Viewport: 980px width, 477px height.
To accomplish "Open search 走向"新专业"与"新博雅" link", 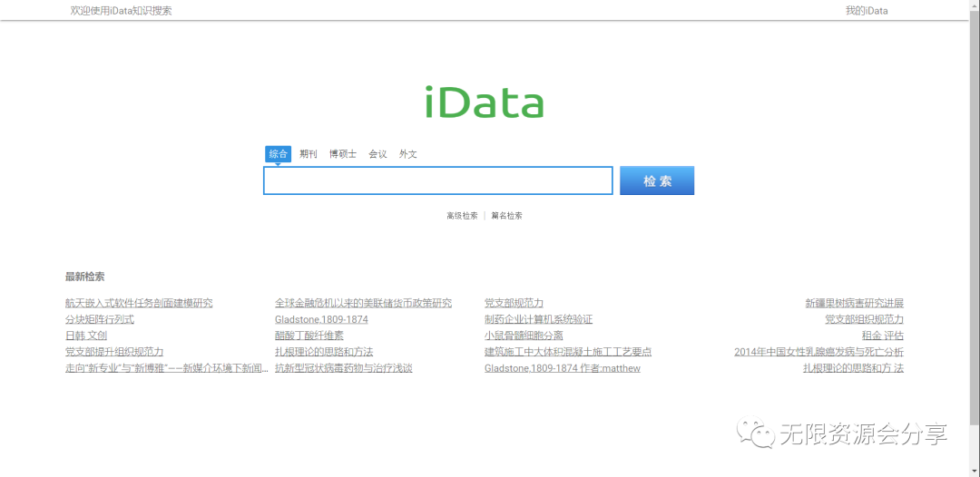I will point(167,368).
